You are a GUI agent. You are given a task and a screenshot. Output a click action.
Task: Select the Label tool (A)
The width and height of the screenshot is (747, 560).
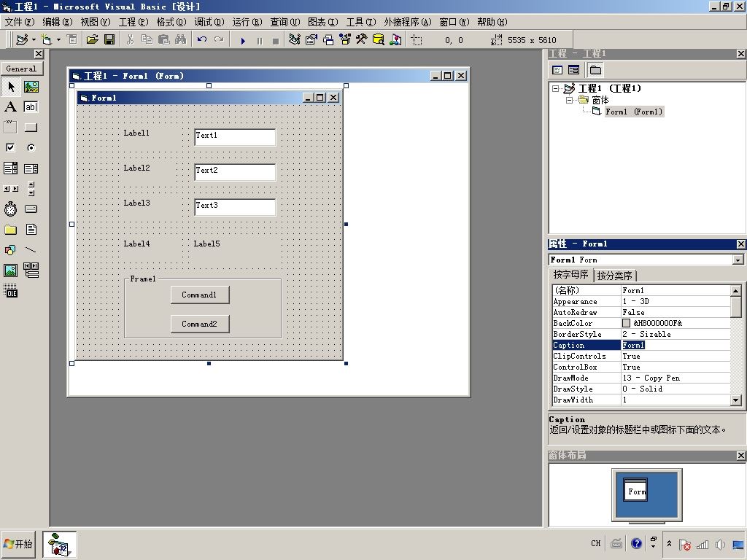click(11, 106)
